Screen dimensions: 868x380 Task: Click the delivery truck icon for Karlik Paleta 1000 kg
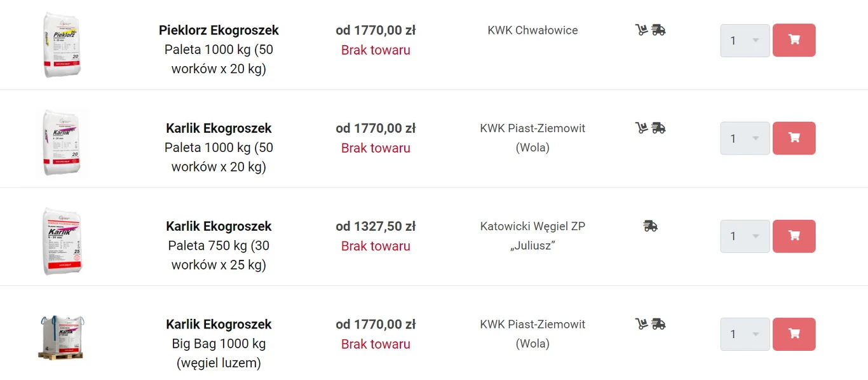[x=659, y=127]
